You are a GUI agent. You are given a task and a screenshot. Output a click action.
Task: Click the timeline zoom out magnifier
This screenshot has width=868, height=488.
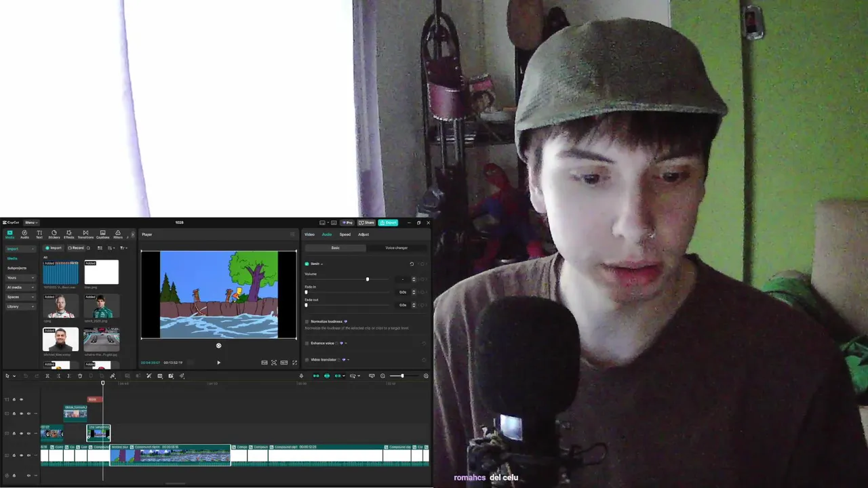coord(382,376)
